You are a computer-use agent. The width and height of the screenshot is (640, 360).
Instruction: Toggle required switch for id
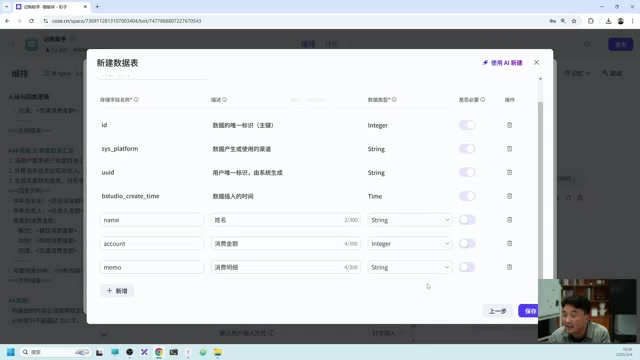(x=467, y=125)
